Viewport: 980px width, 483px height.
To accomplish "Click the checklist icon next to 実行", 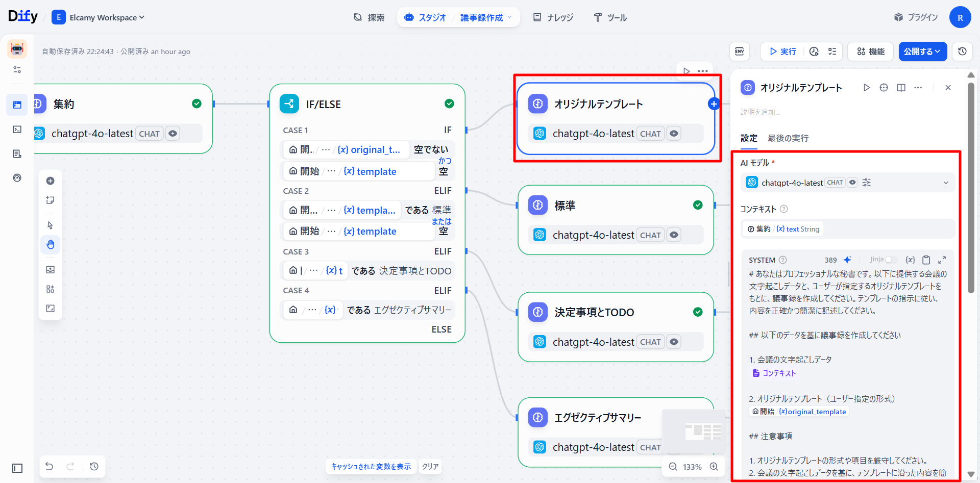I will tap(832, 51).
